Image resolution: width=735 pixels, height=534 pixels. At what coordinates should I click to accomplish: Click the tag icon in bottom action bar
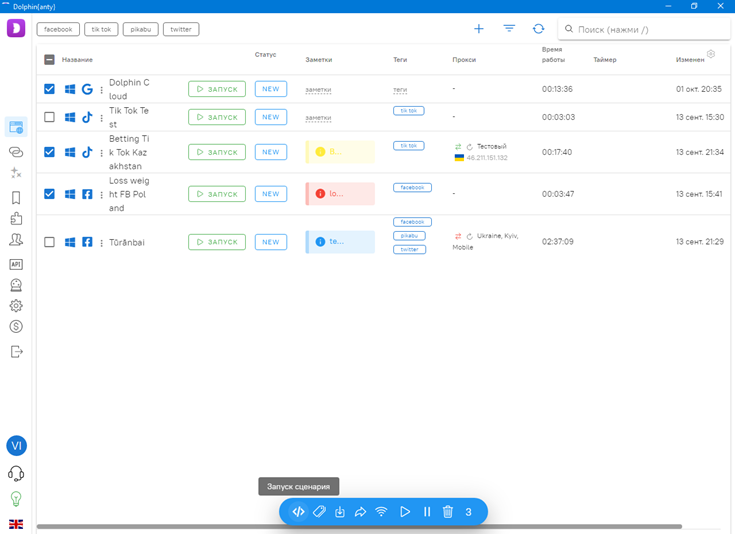pos(319,512)
